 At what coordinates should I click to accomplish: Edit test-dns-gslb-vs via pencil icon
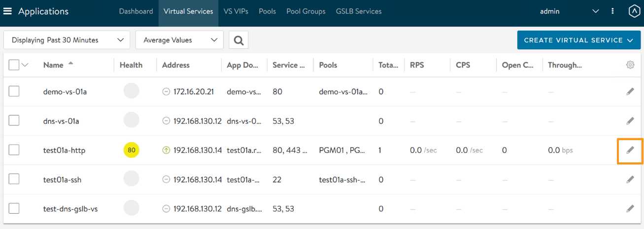pyautogui.click(x=630, y=209)
